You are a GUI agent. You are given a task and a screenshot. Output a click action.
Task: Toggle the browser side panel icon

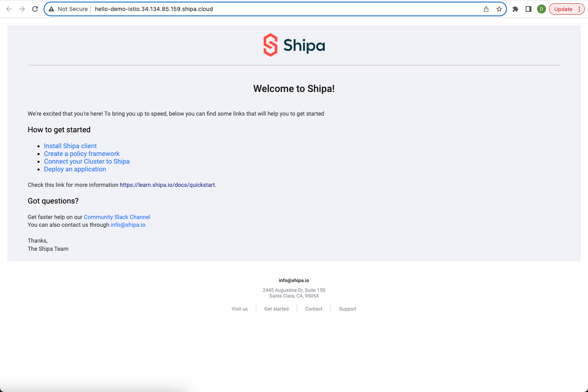[x=529, y=9]
